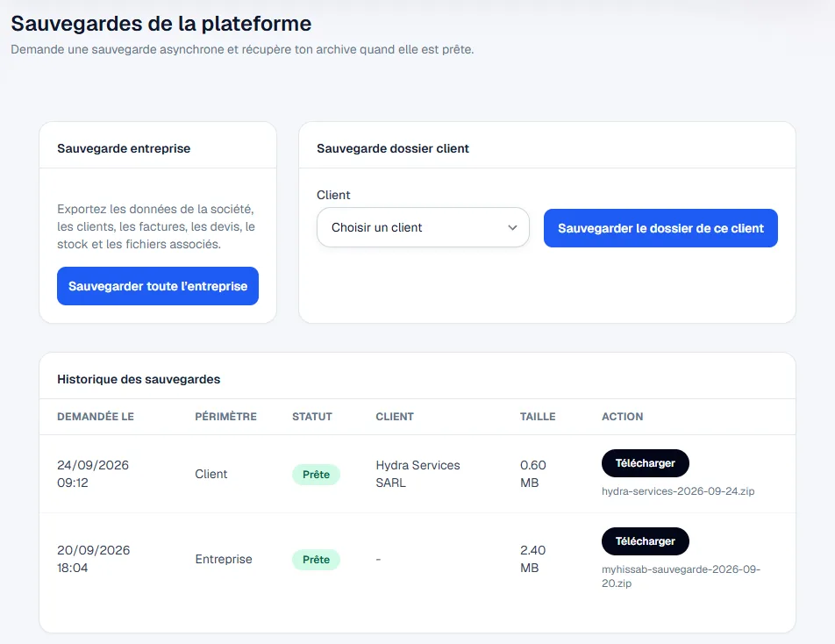Select the "PÉRIMÈTRE" column header
Viewport: 835px width, 644px height.
coord(225,417)
